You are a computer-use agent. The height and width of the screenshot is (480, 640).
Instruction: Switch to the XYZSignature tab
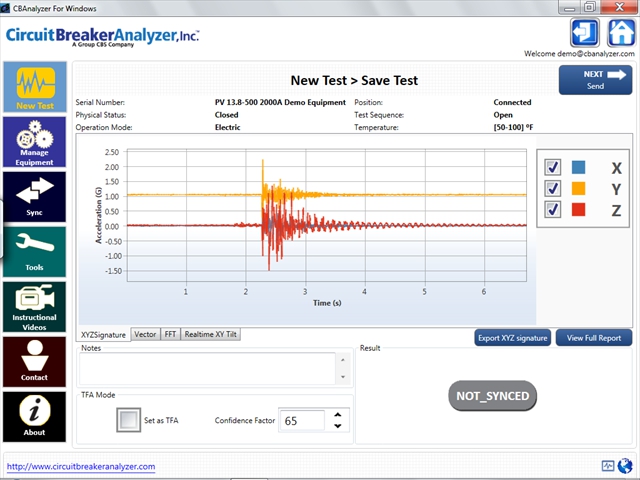pos(103,335)
